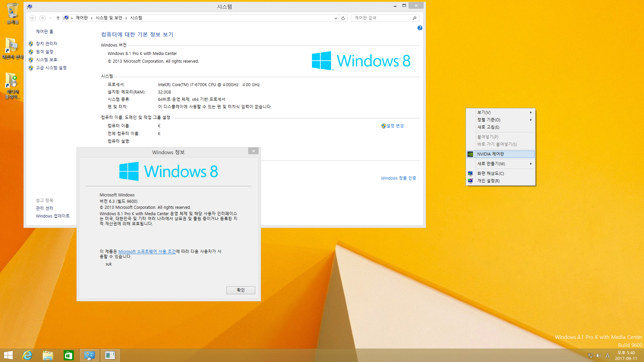Click the forward navigation arrow

[42, 18]
